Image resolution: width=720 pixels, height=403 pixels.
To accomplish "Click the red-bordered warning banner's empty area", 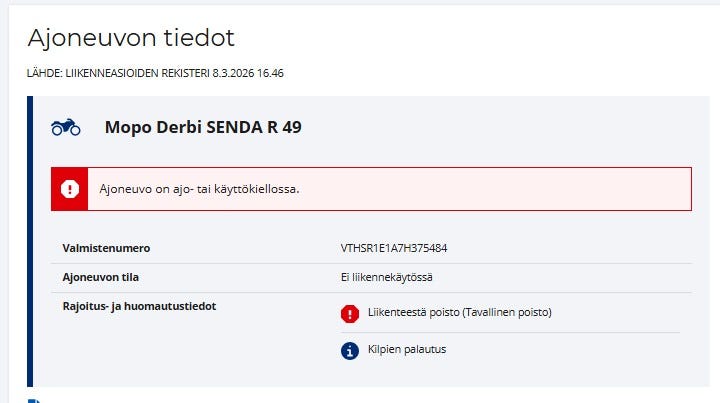I will tap(500, 189).
